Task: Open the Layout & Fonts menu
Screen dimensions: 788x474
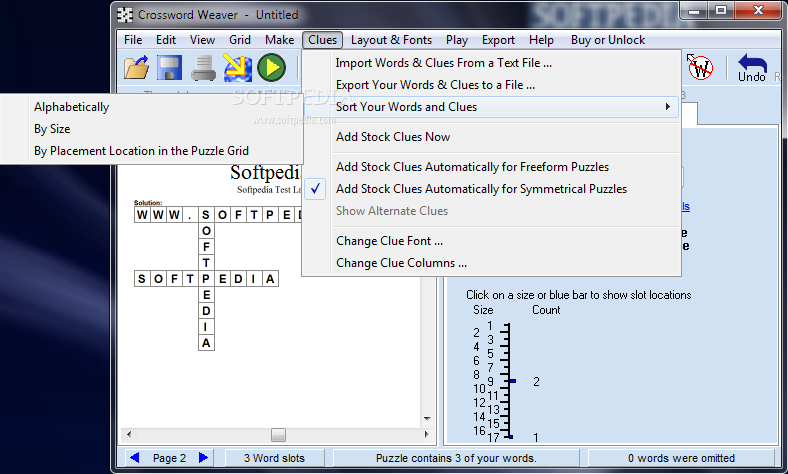Action: point(391,40)
